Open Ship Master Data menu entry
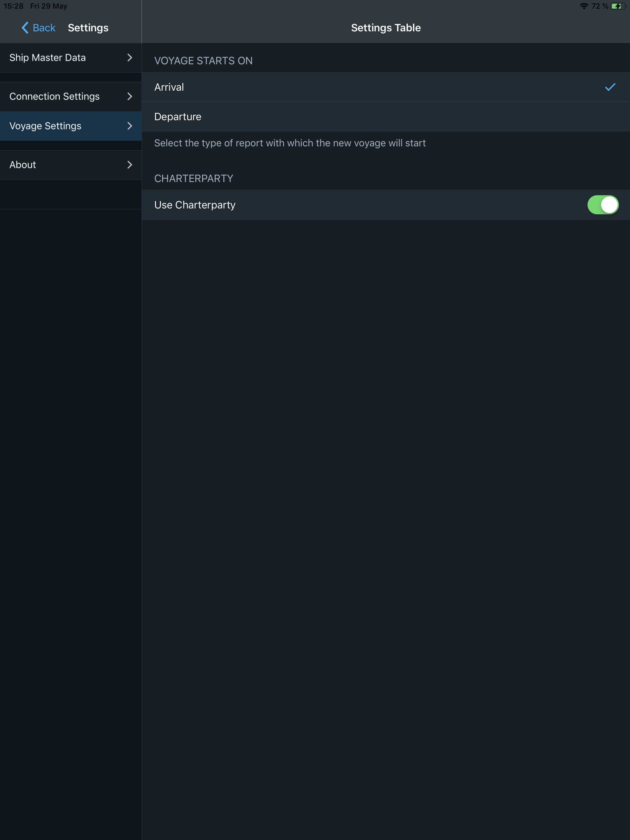The width and height of the screenshot is (630, 840). point(47,58)
